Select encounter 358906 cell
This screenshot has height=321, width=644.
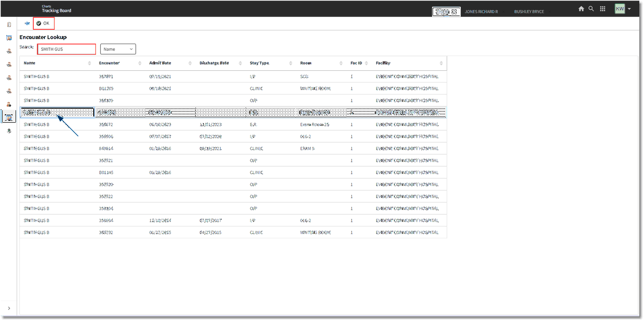pos(106,136)
